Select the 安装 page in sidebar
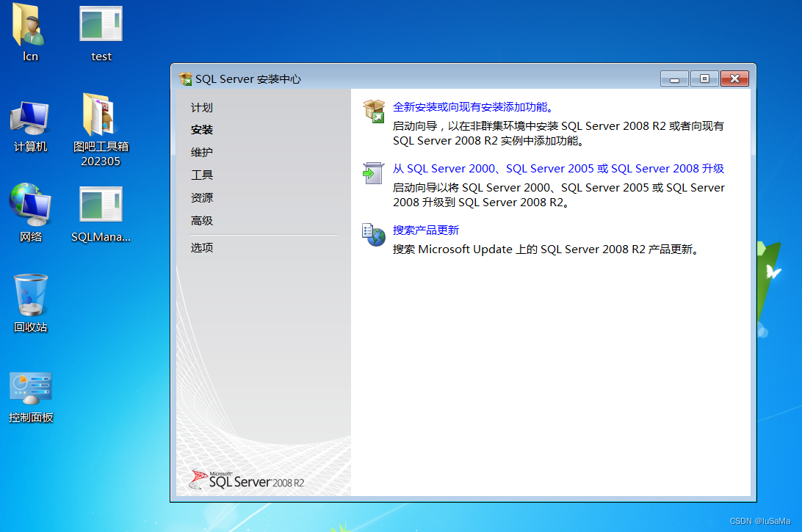The height and width of the screenshot is (532, 802). 201,130
